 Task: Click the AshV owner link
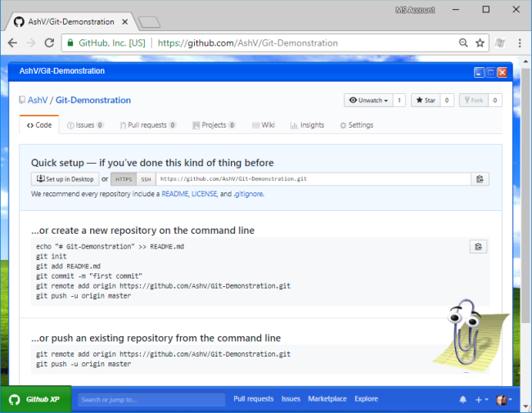38,100
